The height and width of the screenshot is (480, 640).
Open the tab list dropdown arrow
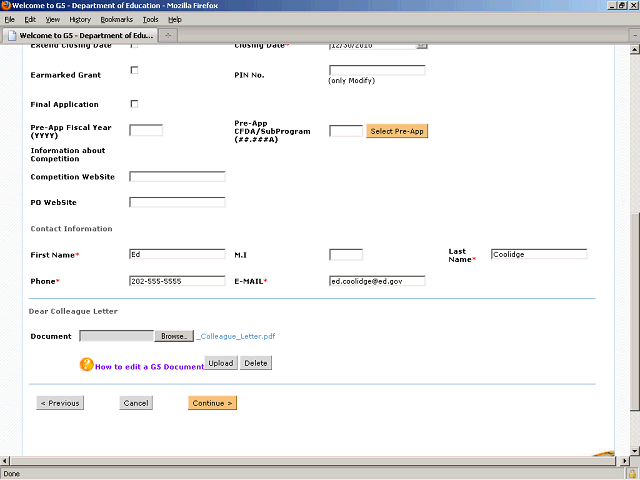tap(635, 36)
